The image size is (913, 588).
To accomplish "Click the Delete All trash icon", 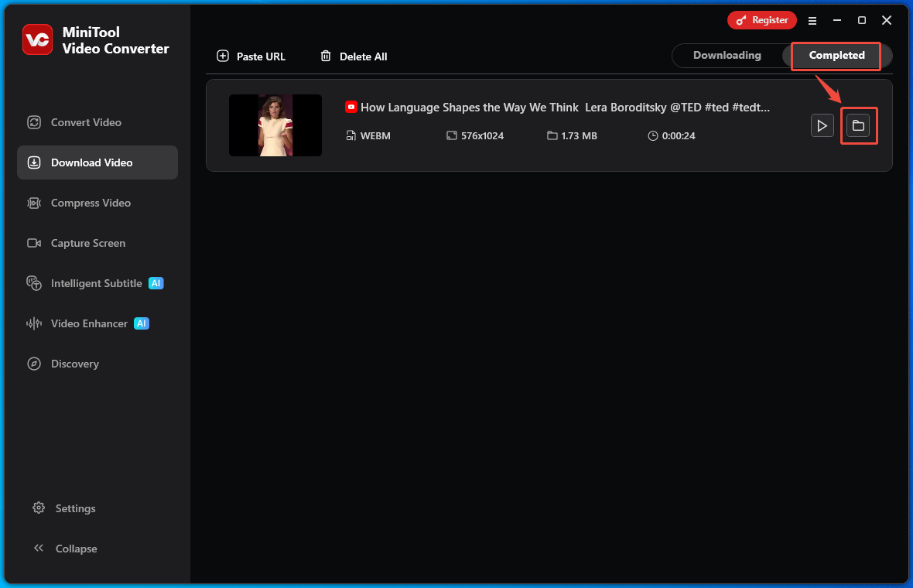I will click(326, 56).
